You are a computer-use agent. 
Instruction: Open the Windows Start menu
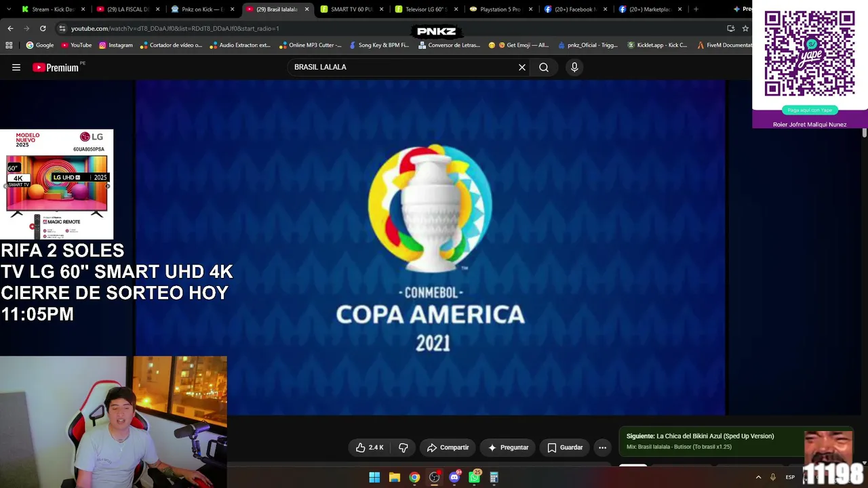374,478
